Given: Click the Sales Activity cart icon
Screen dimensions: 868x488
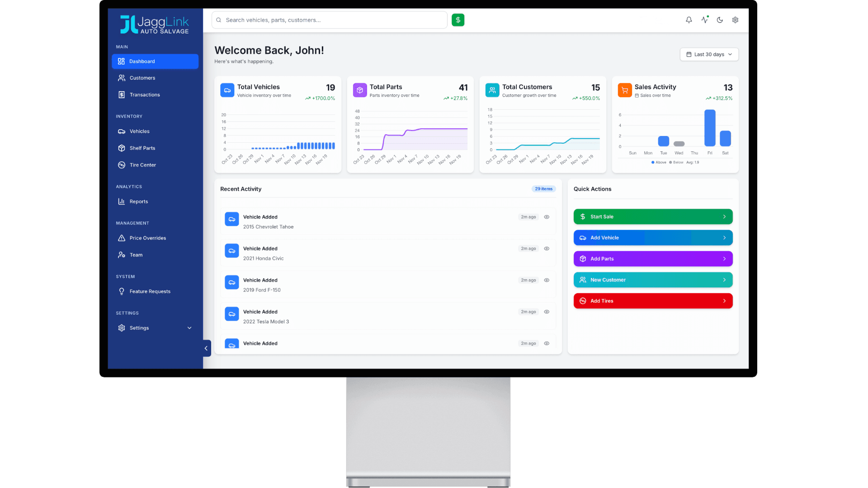Looking at the screenshot, I should (x=624, y=90).
